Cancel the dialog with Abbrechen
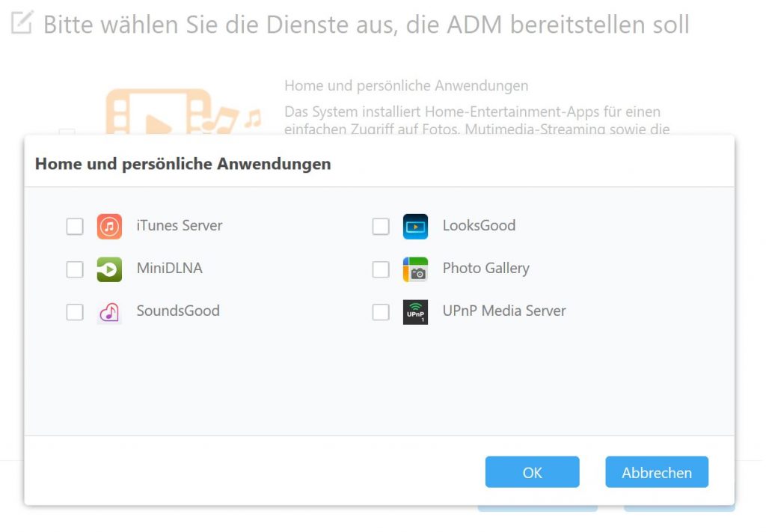This screenshot has height=532, width=766. click(657, 472)
